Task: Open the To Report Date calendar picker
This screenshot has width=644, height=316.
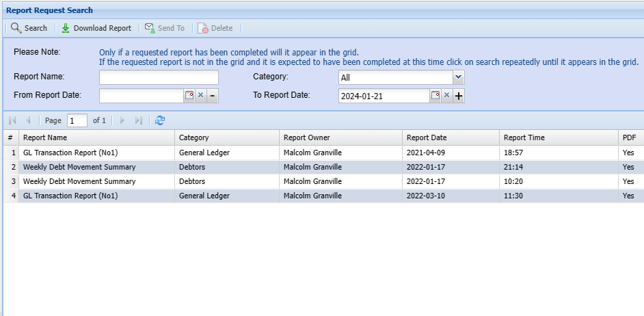Action: click(435, 96)
